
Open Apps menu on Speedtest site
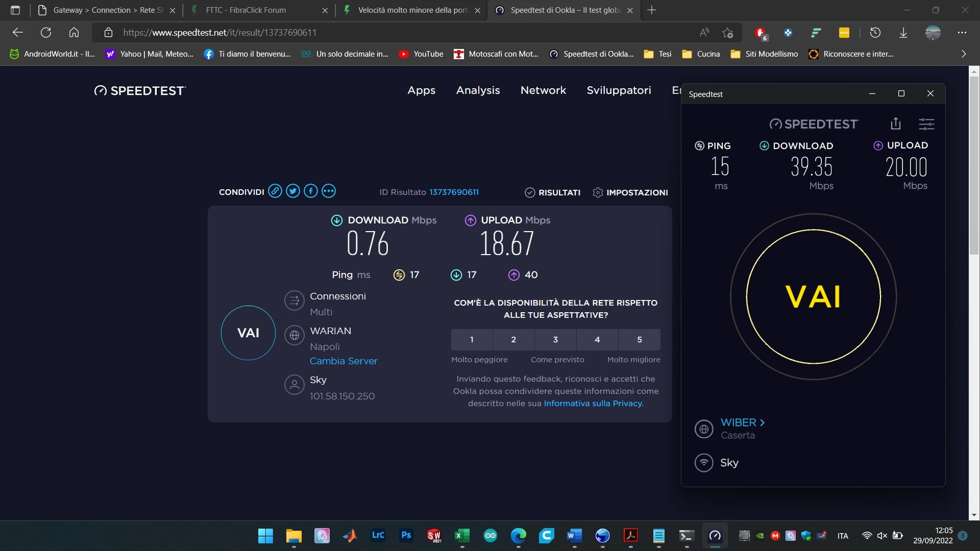click(x=422, y=90)
